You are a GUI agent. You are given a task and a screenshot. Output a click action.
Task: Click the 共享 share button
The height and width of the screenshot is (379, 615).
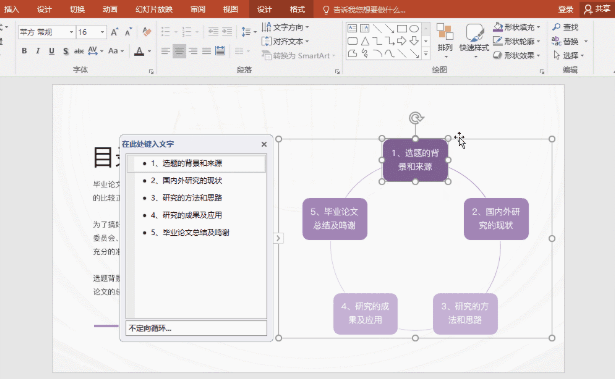click(x=597, y=9)
